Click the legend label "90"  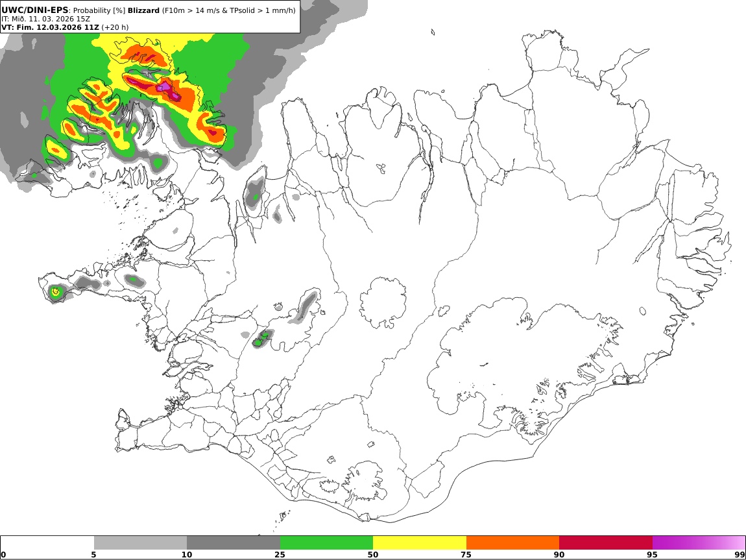point(559,555)
